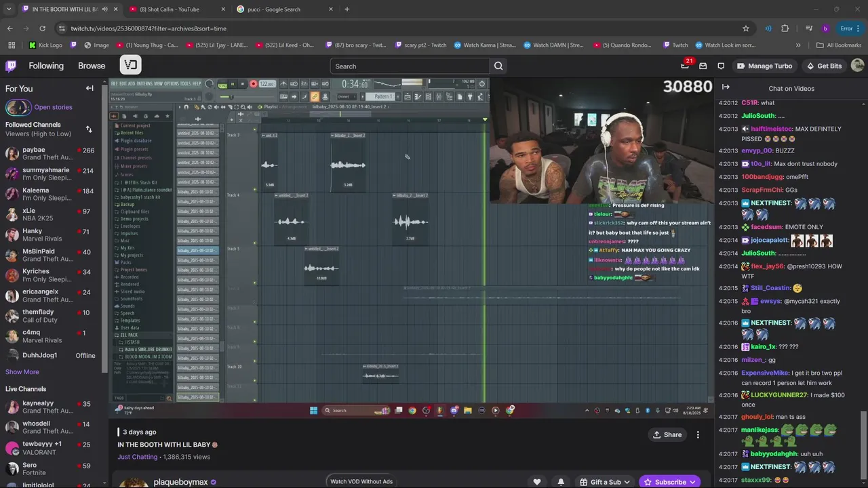The image size is (868, 488).
Task: Click the Windows Start button in streamed taskbar
Action: [313, 410]
